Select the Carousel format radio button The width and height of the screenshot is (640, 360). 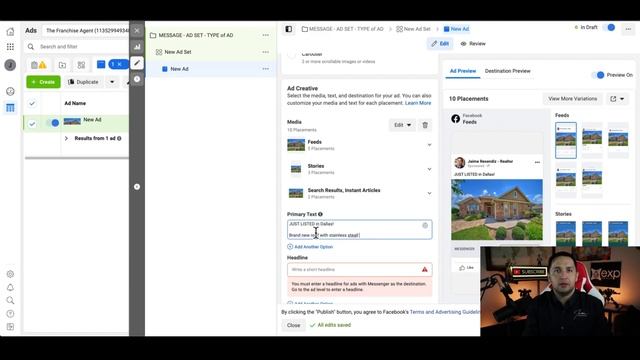click(x=291, y=56)
